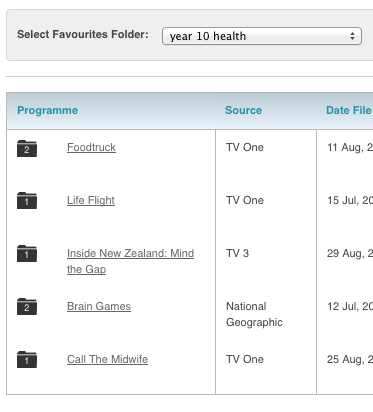Open the Brain Games programme link
This screenshot has width=373, height=412.
[99, 306]
